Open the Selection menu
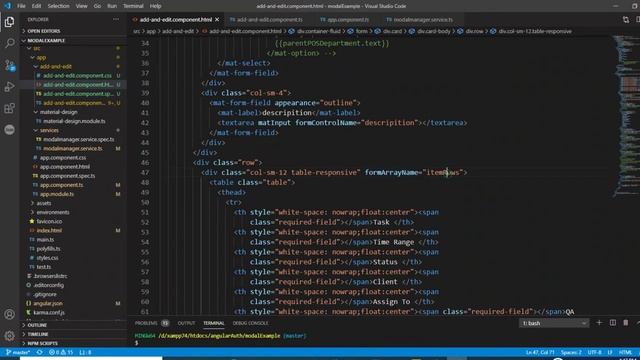Image resolution: width=640 pixels, height=360 pixels. [x=58, y=6]
